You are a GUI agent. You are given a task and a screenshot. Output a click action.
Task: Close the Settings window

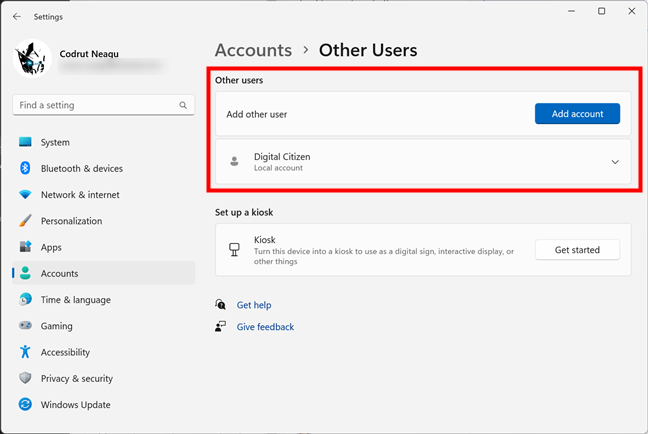coord(632,11)
